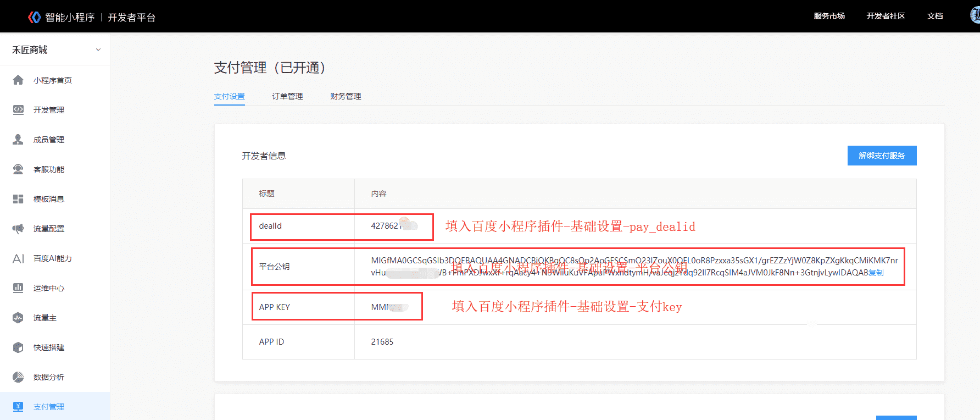980x420 pixels.
Task: Click the code icon for 开发管理
Action: tap(18, 110)
